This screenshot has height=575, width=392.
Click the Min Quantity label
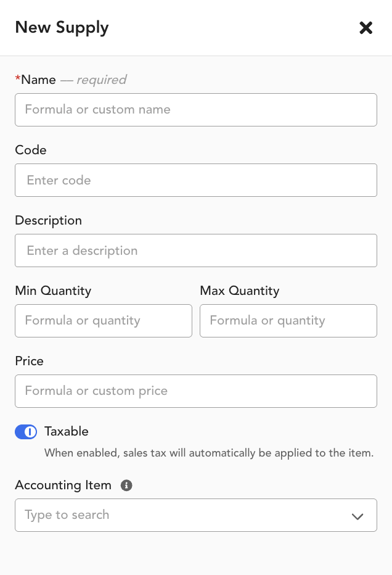point(53,291)
